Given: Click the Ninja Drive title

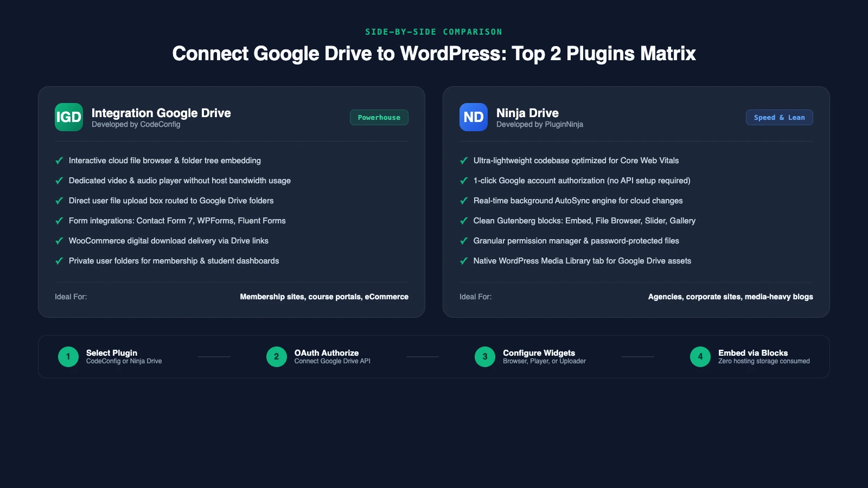Looking at the screenshot, I should click(x=527, y=113).
